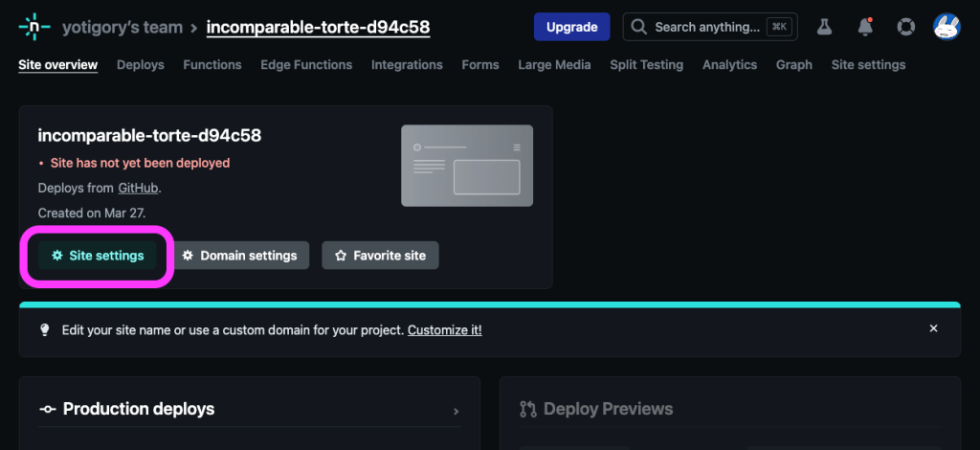The image size is (980, 450).
Task: Click the site name heading in card
Action: click(x=149, y=136)
